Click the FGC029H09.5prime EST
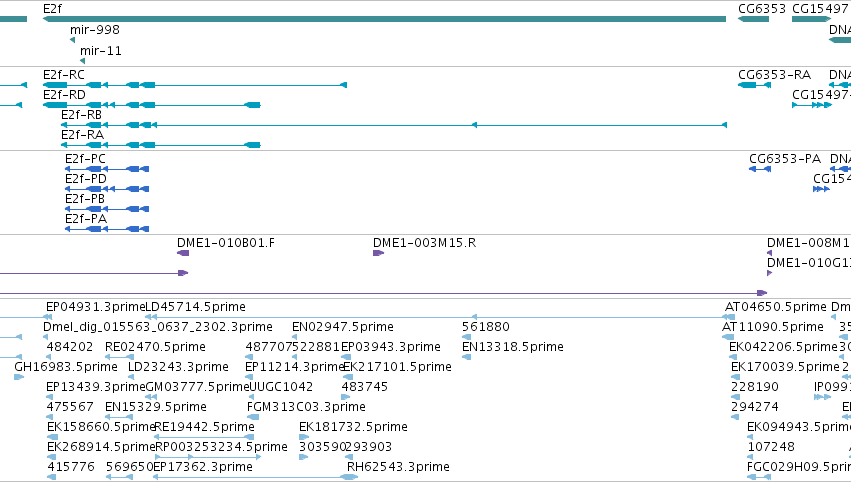This screenshot has width=851, height=482. tap(759, 478)
